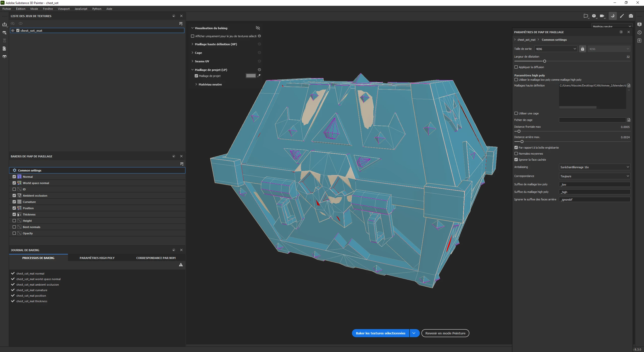Open the History panel clock icon
The height and width of the screenshot is (352, 644).
pyautogui.click(x=639, y=32)
